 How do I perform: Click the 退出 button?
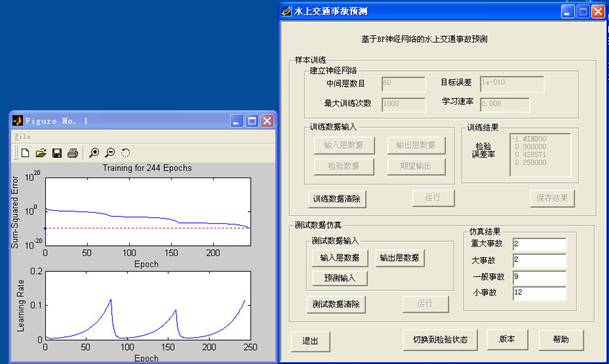click(x=310, y=341)
